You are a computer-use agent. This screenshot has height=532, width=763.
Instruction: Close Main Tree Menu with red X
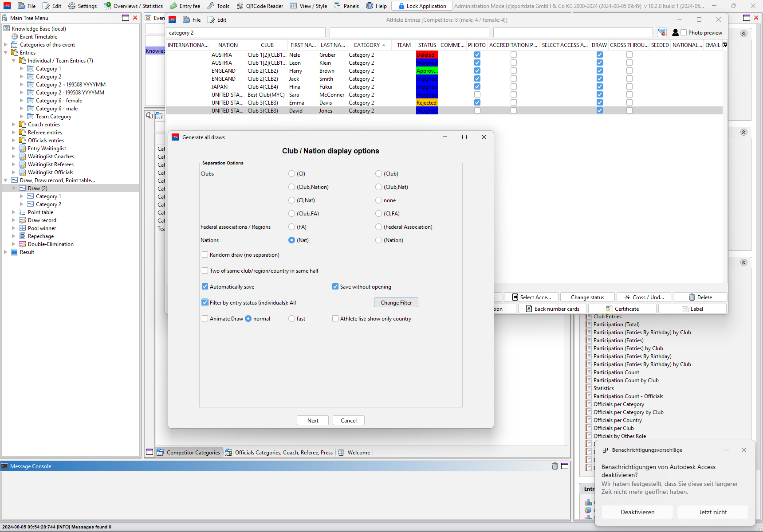coord(135,18)
